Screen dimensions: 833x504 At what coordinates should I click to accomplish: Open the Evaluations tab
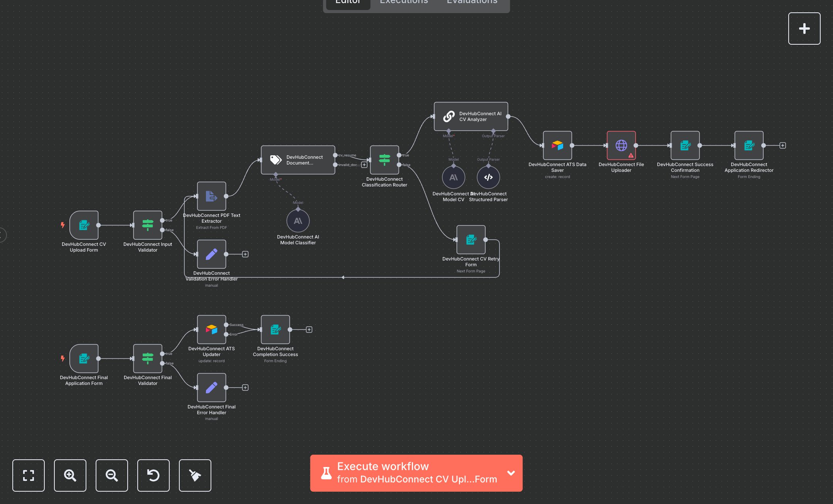click(x=471, y=2)
